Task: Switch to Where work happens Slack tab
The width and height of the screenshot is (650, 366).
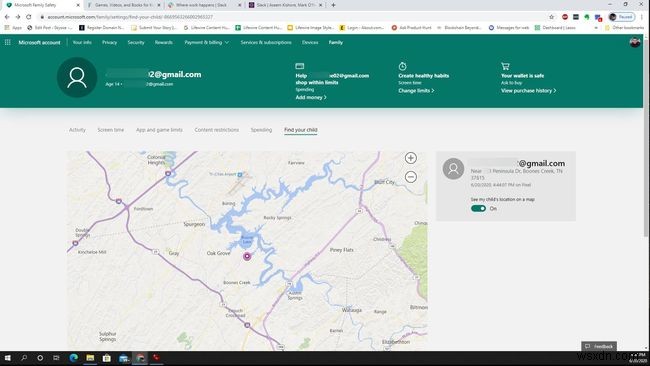Action: tap(204, 5)
